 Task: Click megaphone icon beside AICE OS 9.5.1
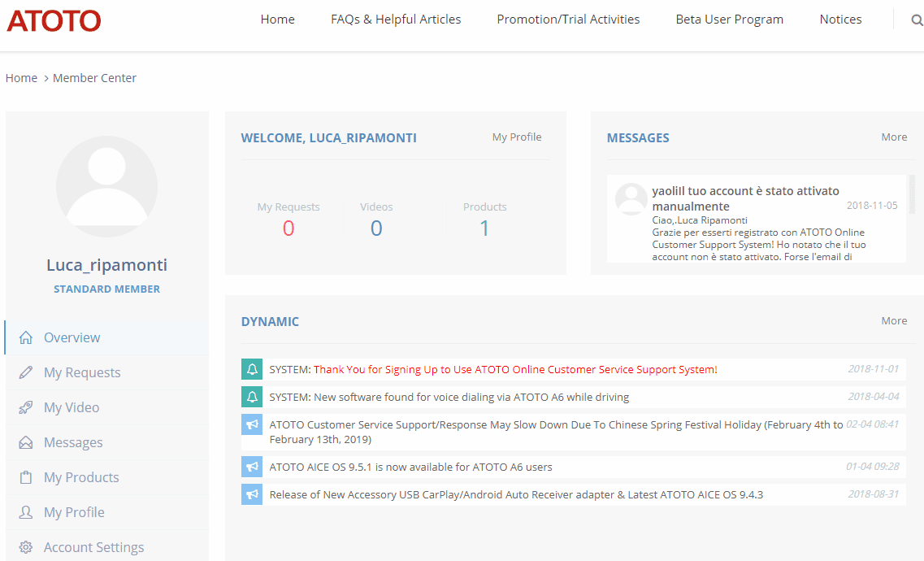point(252,467)
